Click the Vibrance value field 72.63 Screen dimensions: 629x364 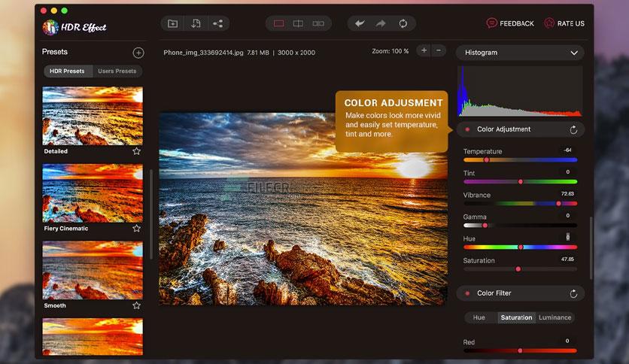tap(567, 193)
